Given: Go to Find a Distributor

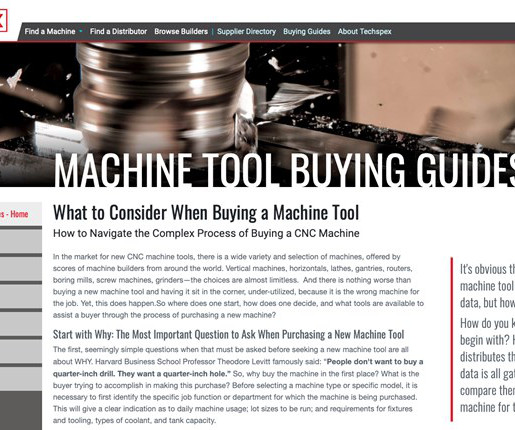Looking at the screenshot, I should pos(118,31).
